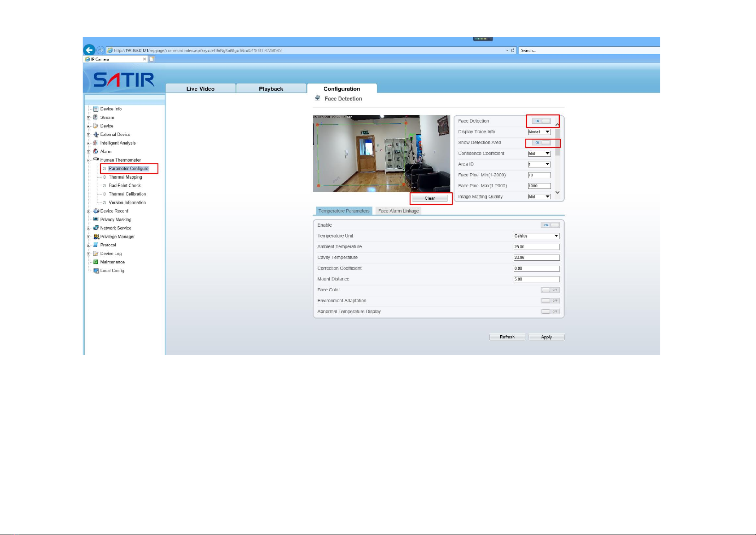Click the SATIR logo
The height and width of the screenshot is (535, 756).
(124, 80)
